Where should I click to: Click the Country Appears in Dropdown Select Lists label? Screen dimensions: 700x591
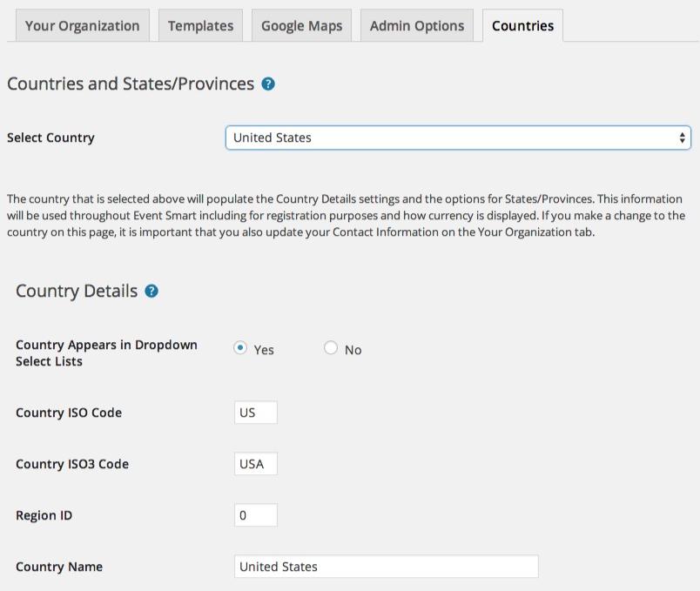point(106,353)
